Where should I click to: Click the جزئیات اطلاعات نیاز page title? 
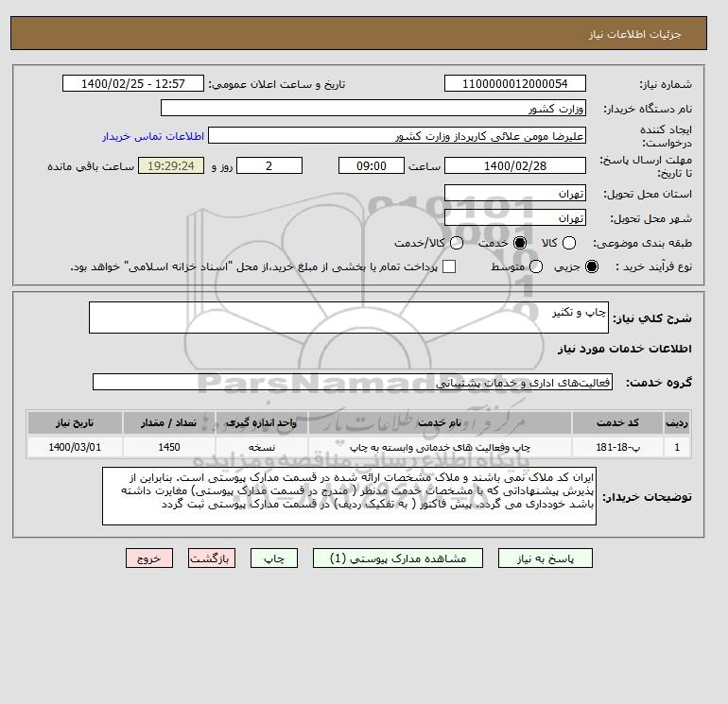(634, 34)
